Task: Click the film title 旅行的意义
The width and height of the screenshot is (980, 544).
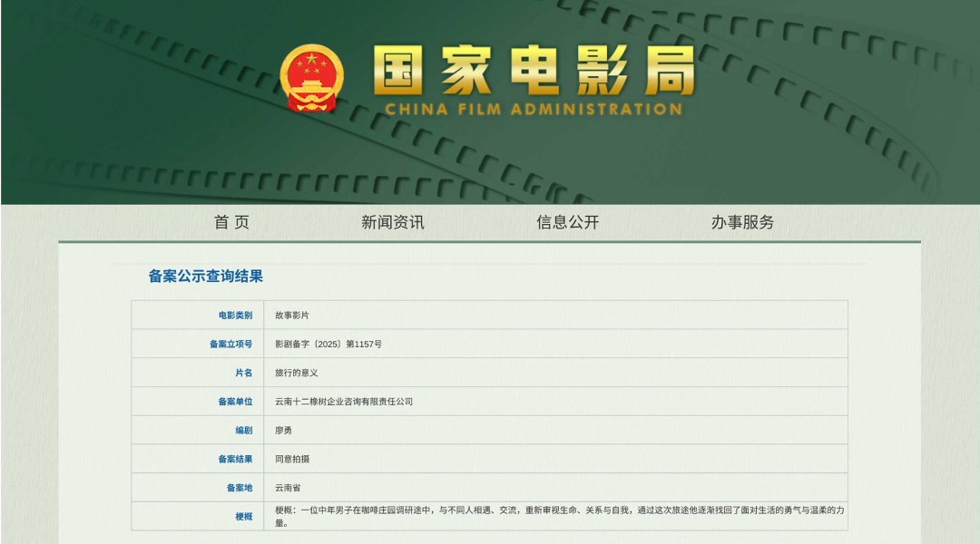Action: coord(297,373)
